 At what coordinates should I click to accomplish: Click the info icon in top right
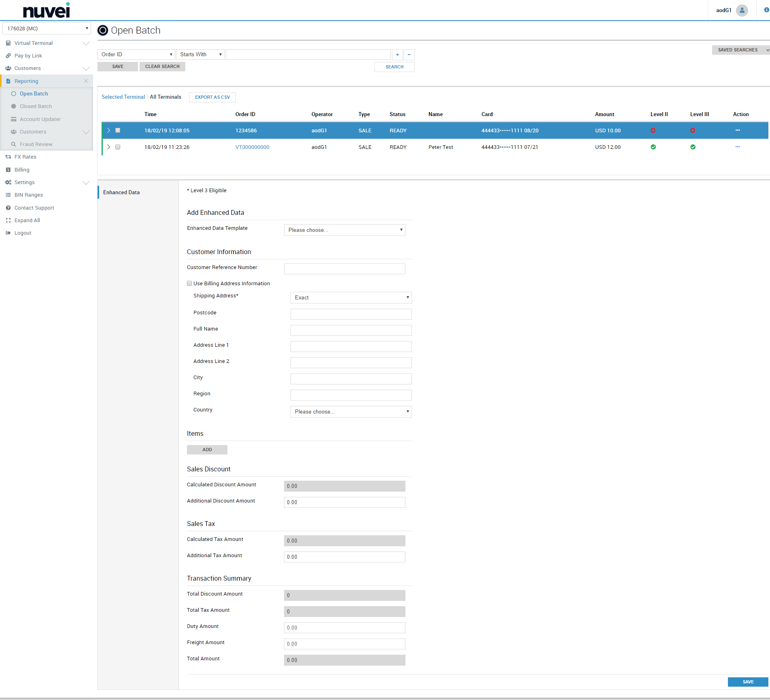point(766,10)
